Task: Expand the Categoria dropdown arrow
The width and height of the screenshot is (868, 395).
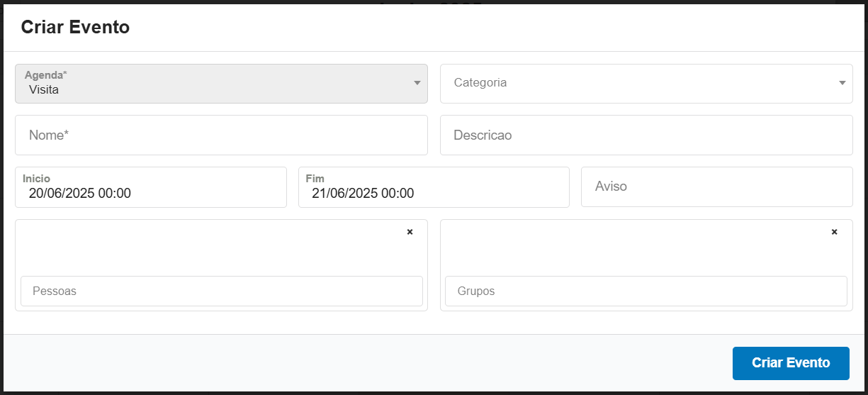Action: point(842,83)
